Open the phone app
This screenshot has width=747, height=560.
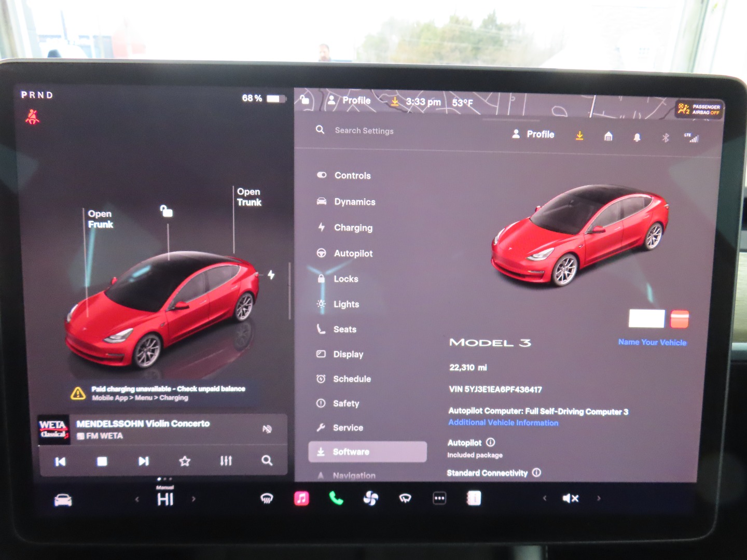[336, 498]
